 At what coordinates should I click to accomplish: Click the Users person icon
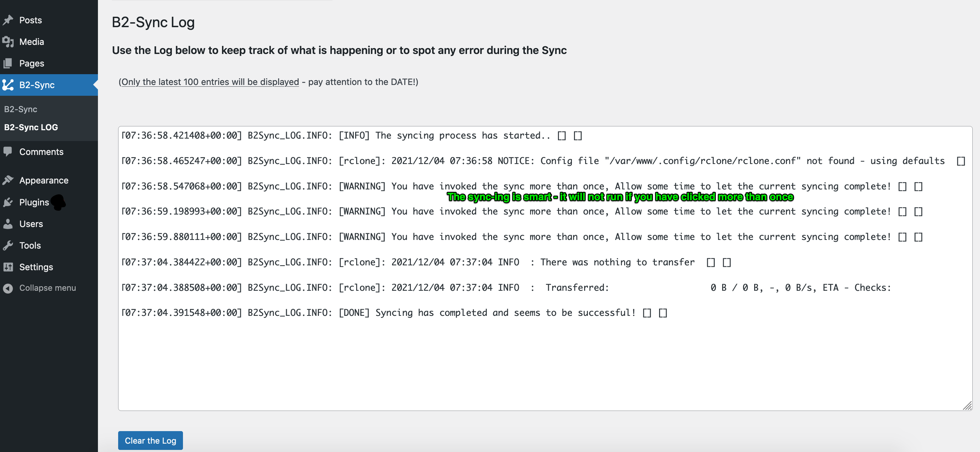8,224
